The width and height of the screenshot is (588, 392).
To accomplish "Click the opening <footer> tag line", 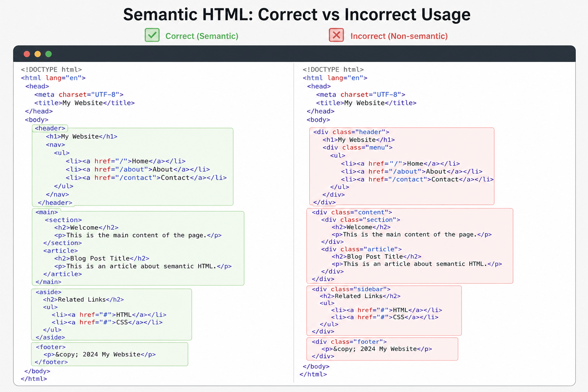I will 51,347.
